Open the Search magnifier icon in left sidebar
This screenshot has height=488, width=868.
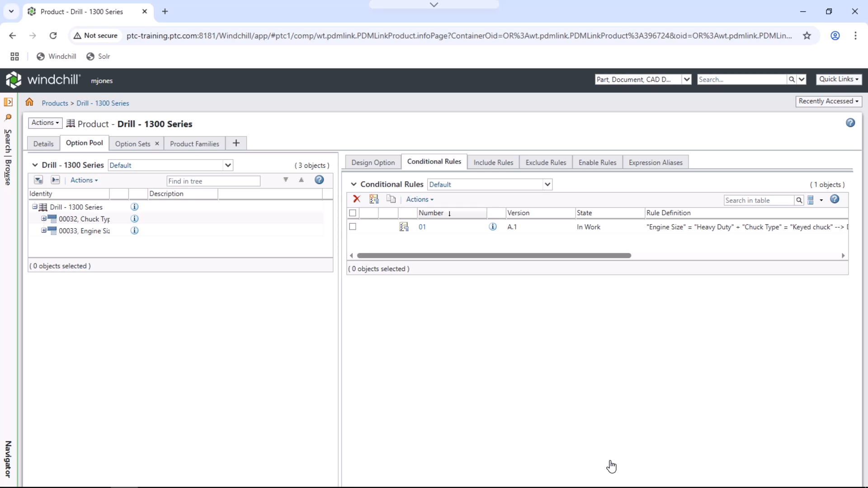coord(8,117)
